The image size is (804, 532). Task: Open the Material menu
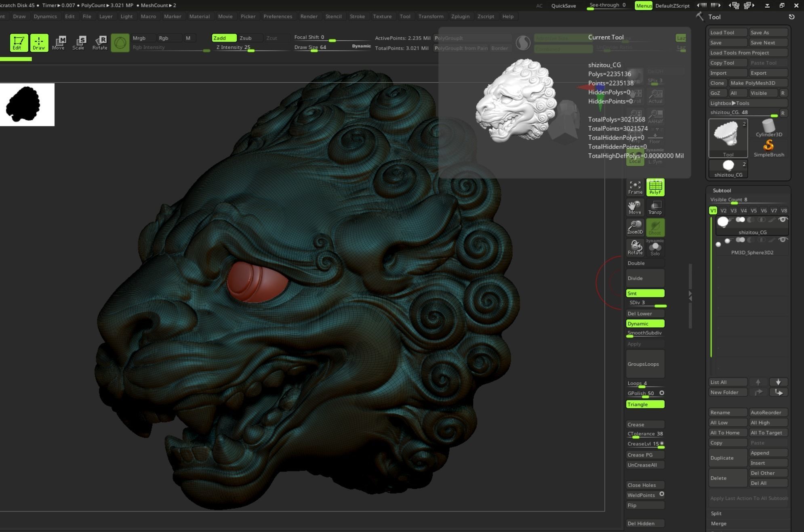(200, 17)
